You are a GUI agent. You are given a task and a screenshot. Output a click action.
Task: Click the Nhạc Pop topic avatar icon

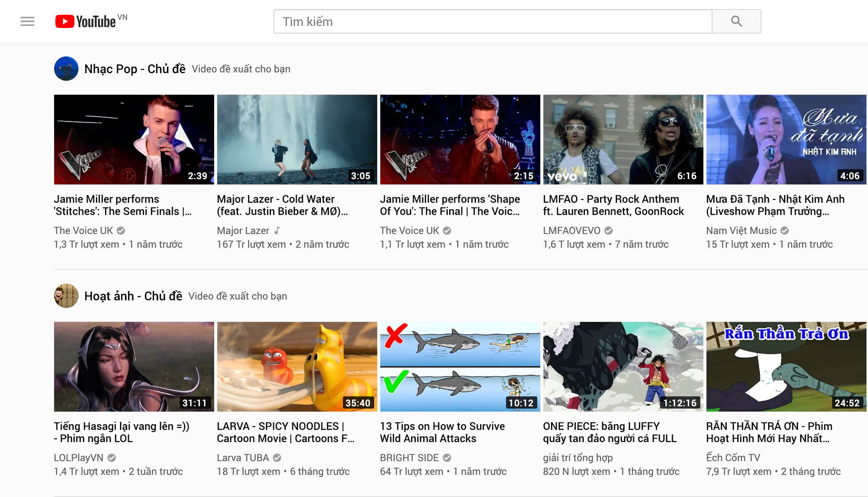pyautogui.click(x=66, y=69)
